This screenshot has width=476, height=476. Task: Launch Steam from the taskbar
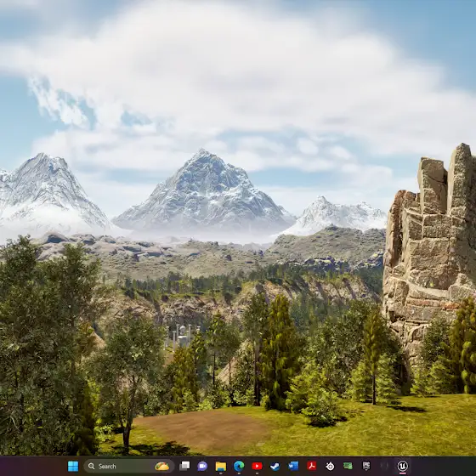tap(275, 466)
